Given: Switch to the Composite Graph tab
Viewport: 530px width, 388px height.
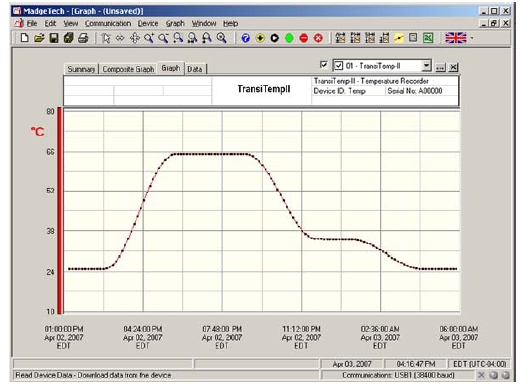Looking at the screenshot, I should 128,69.
